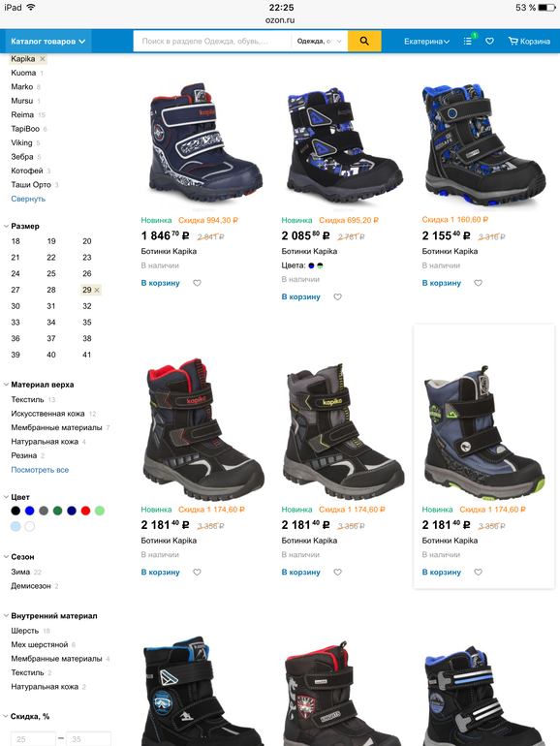Image resolution: width=560 pixels, height=746 pixels.
Task: Click the search input field
Action: click(212, 42)
